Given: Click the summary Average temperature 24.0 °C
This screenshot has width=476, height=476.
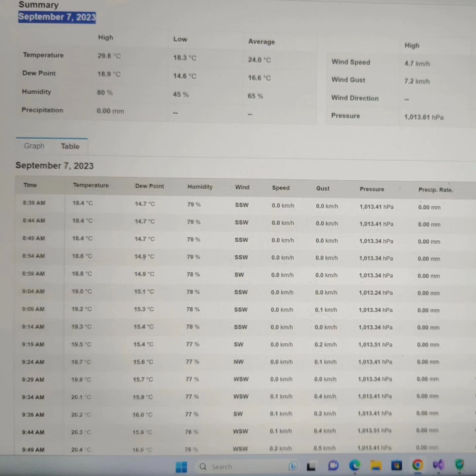Looking at the screenshot, I should [x=259, y=60].
